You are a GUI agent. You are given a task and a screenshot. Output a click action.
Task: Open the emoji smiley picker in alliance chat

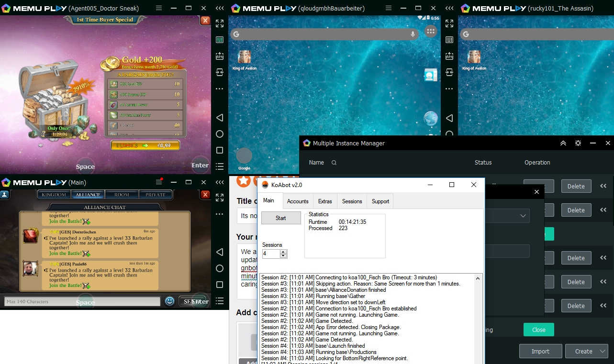tap(169, 301)
